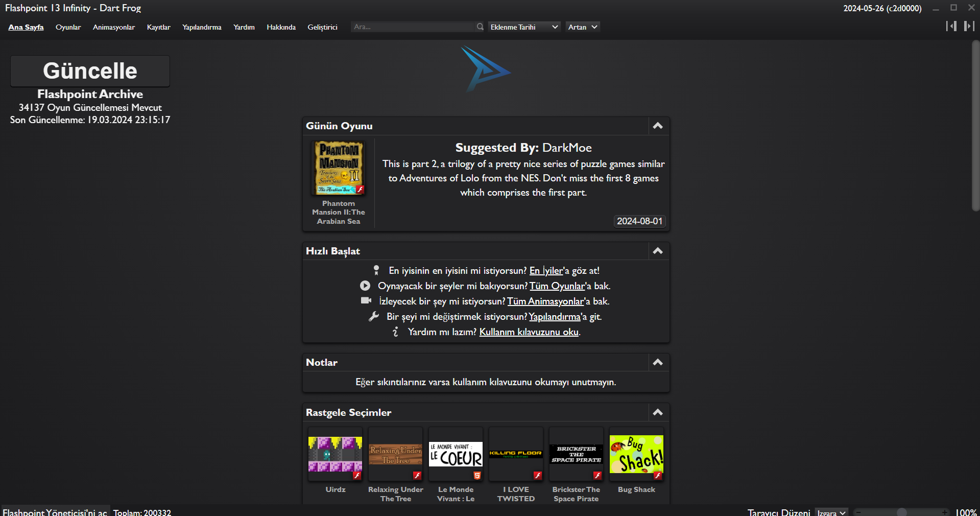Open the Izgara layout dropdown
Image resolution: width=980 pixels, height=516 pixels.
tap(832, 512)
